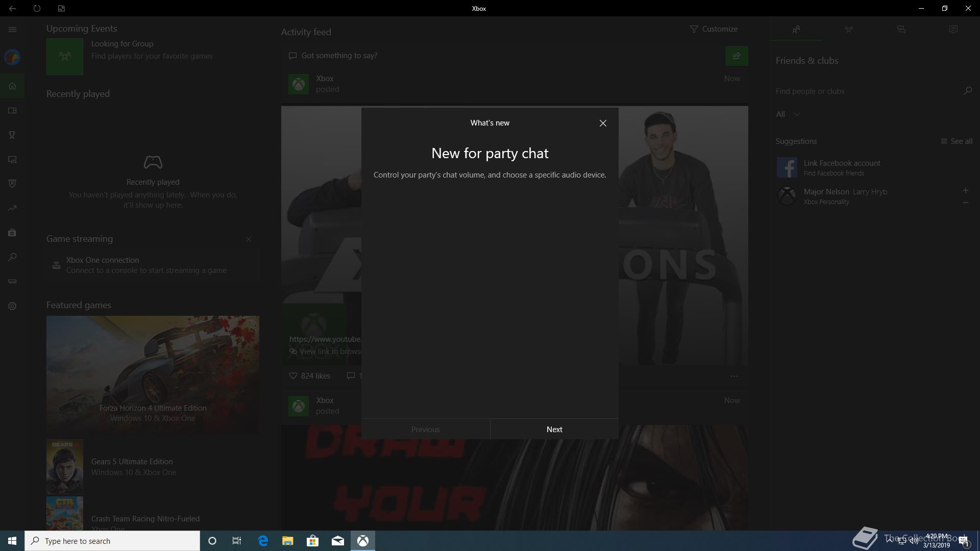Open Achievements trophy icon

[x=12, y=135]
